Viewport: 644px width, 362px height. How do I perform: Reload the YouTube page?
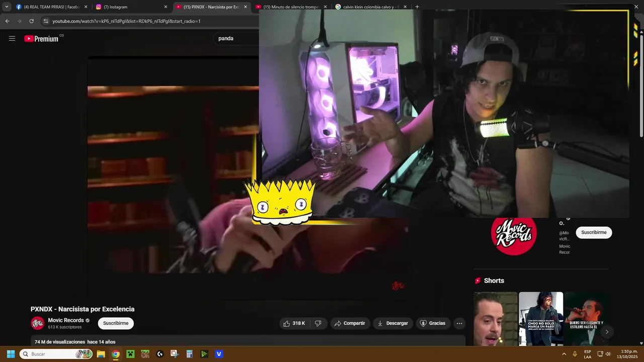coord(31,21)
